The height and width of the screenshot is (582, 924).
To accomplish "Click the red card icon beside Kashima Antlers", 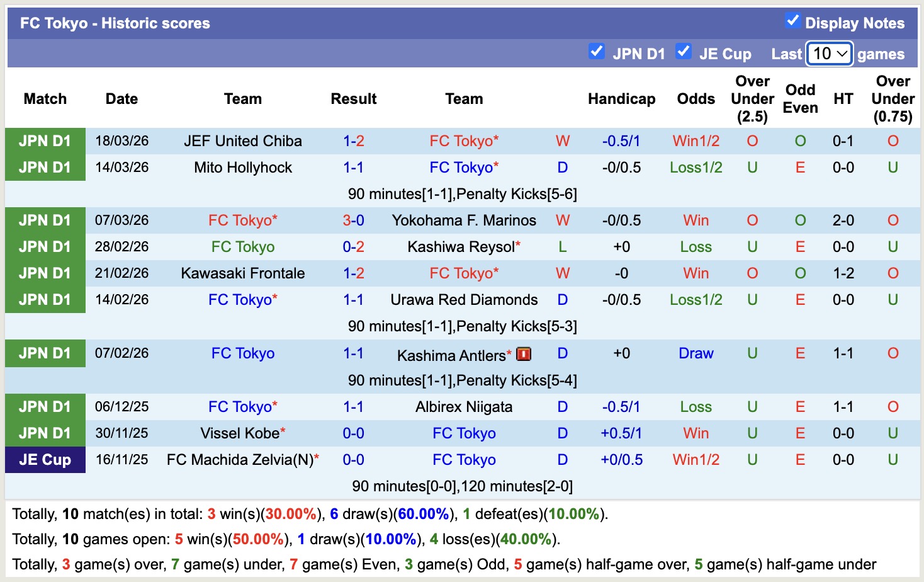I will click(x=524, y=354).
